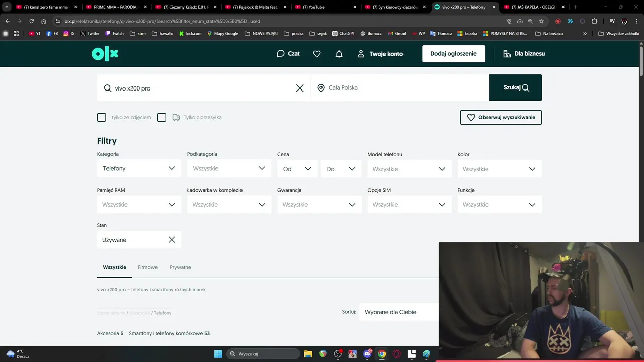Expand the Podkategoria dropdown
The height and width of the screenshot is (362, 644).
[x=229, y=168]
